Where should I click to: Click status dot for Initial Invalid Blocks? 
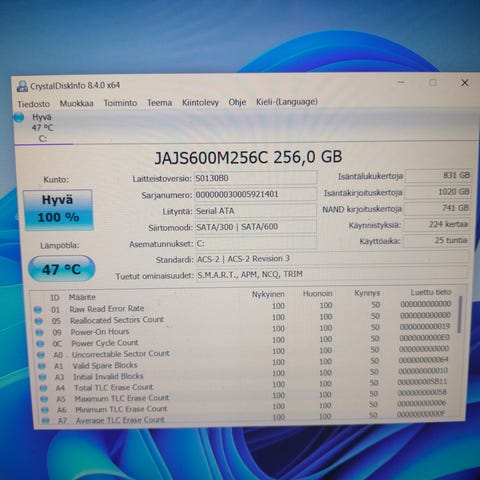click(x=42, y=377)
